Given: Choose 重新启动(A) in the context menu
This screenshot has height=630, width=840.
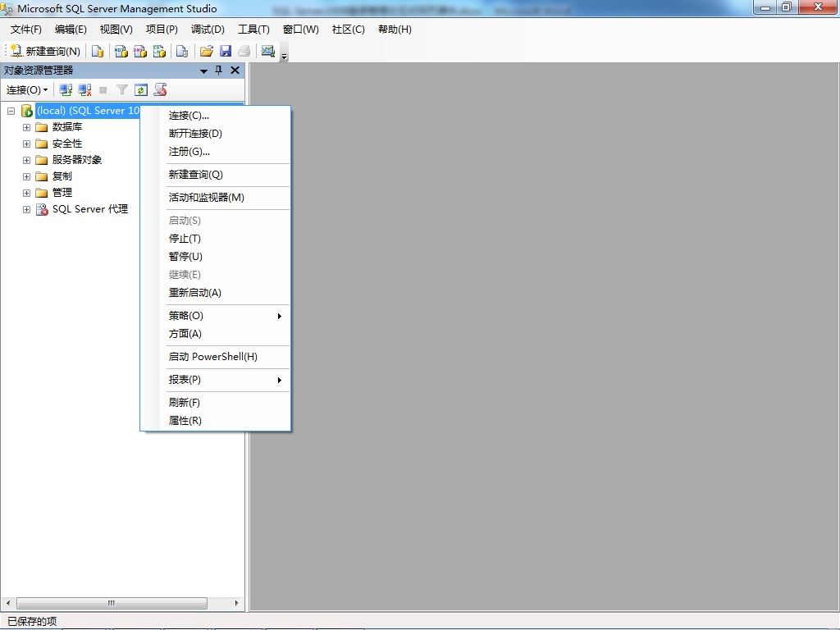Looking at the screenshot, I should 216,293.
